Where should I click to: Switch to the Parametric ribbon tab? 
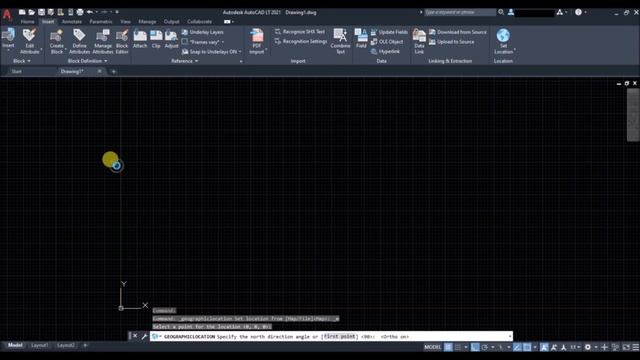point(100,22)
